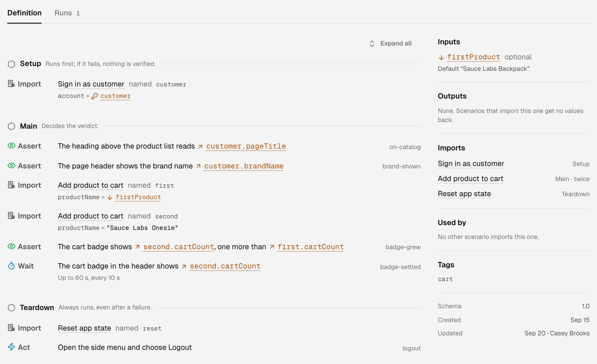Image resolution: width=597 pixels, height=364 pixels.
Task: Click the arrow icon before customer.pageTitle
Action: tap(200, 146)
